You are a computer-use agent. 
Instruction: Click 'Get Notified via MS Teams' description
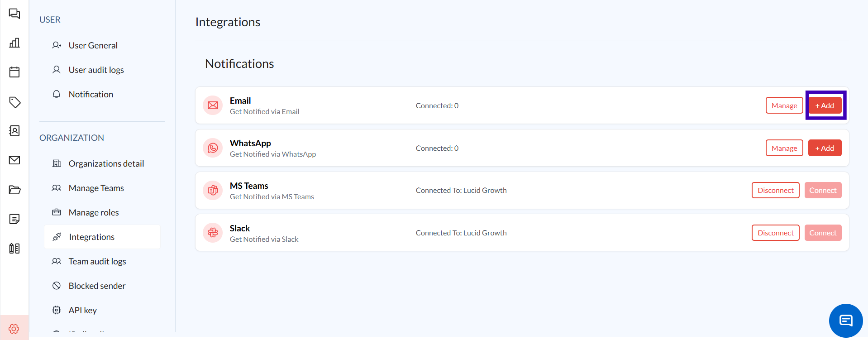tap(272, 196)
